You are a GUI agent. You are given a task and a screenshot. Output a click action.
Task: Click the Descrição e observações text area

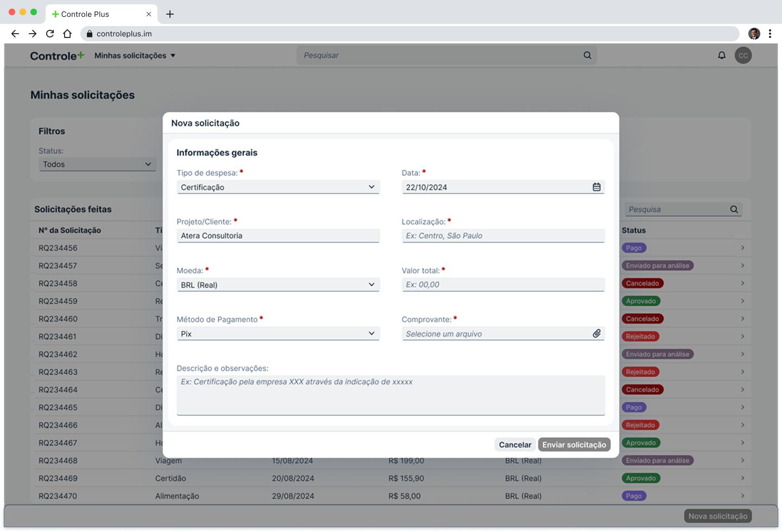click(x=390, y=395)
